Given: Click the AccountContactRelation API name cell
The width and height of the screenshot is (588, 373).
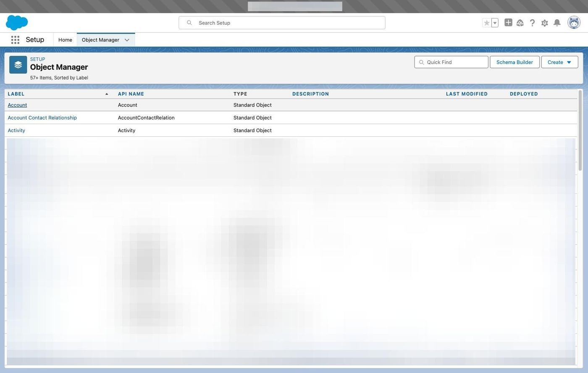Looking at the screenshot, I should coord(146,118).
